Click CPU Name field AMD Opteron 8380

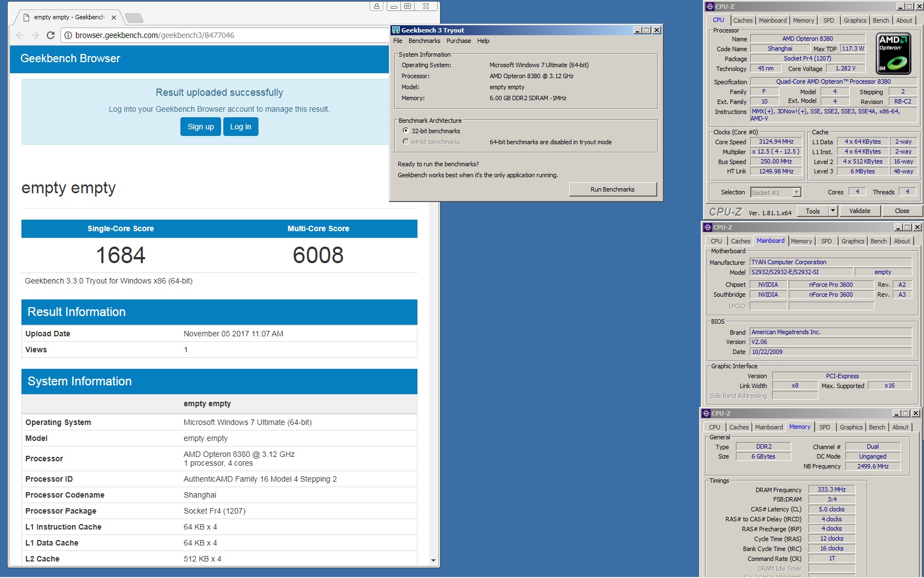click(807, 39)
